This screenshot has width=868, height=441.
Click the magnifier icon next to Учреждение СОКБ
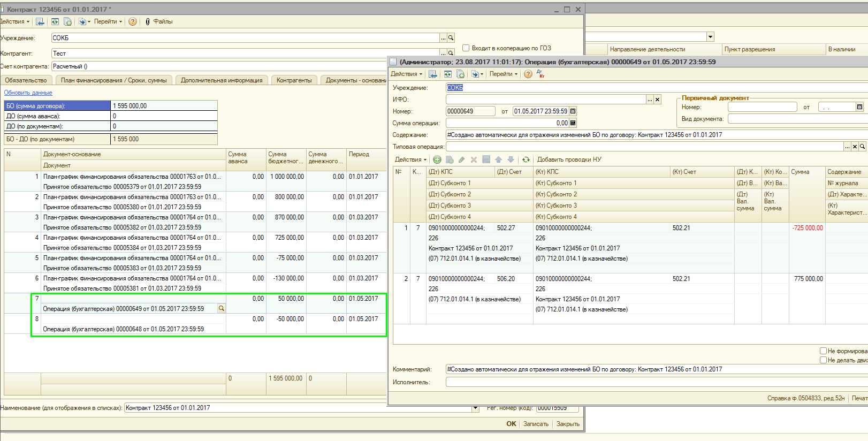click(x=451, y=38)
